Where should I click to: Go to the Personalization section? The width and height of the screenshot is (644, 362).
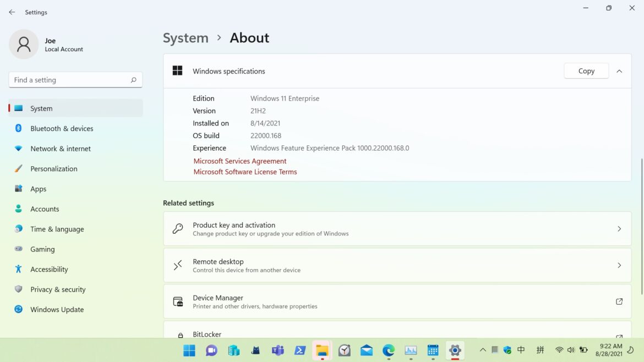(x=53, y=169)
